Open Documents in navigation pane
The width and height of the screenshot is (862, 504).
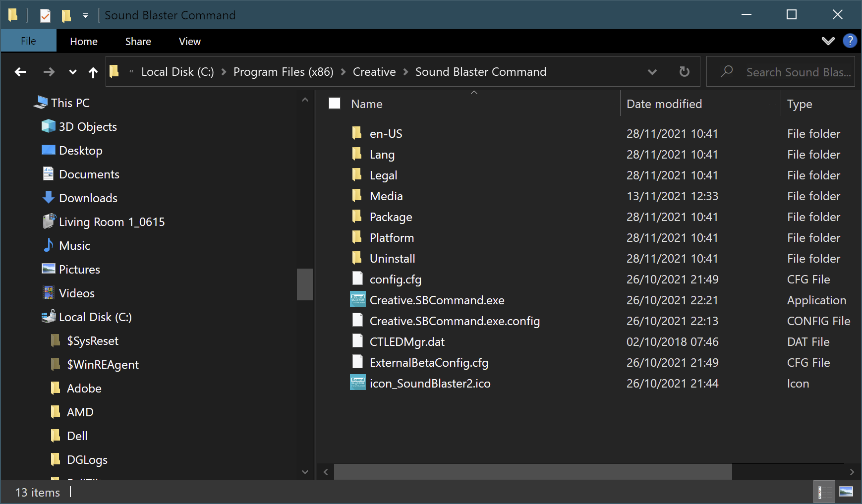(89, 174)
